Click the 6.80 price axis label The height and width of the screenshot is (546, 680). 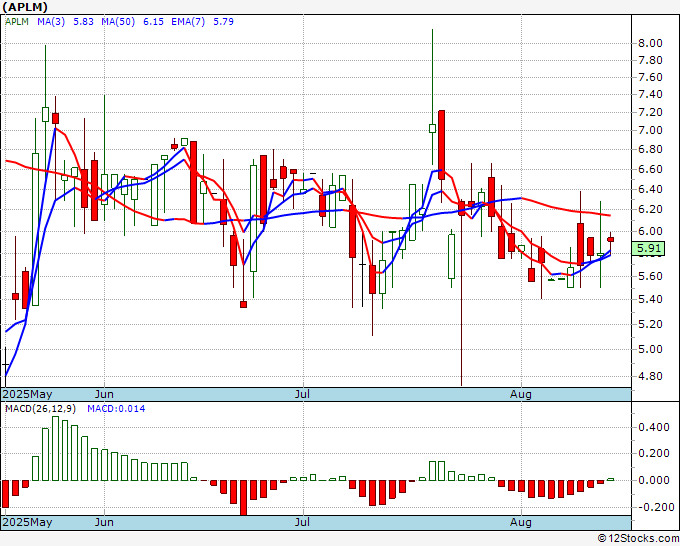click(x=650, y=150)
